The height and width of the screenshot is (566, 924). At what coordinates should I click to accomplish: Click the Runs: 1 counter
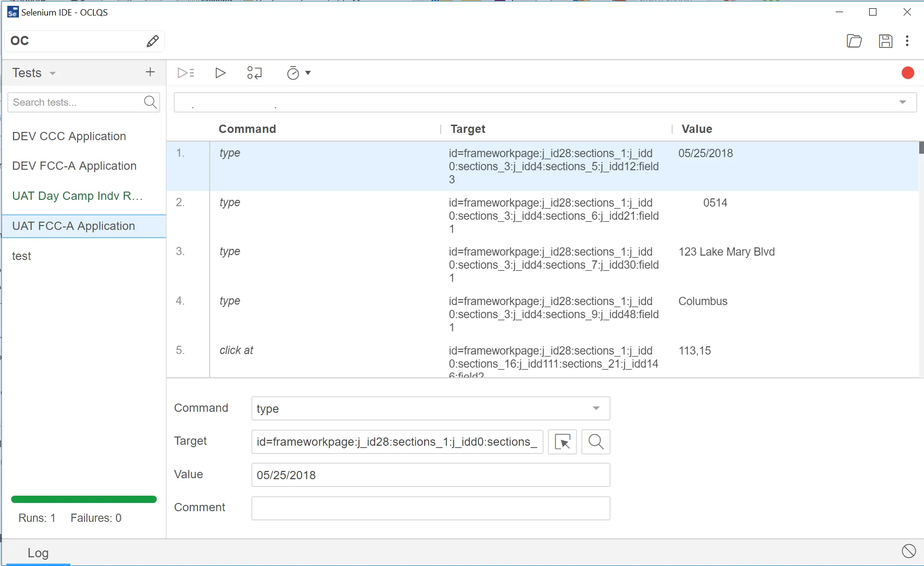coord(37,518)
